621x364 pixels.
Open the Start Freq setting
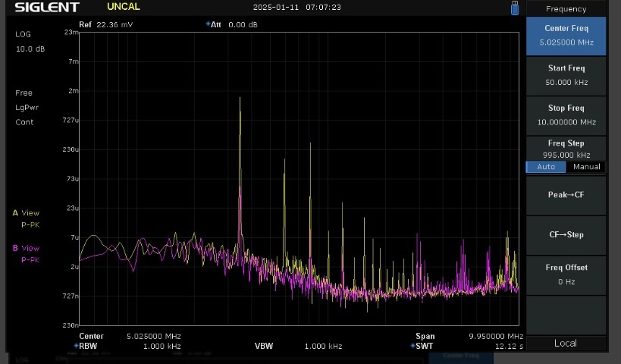[x=566, y=75]
